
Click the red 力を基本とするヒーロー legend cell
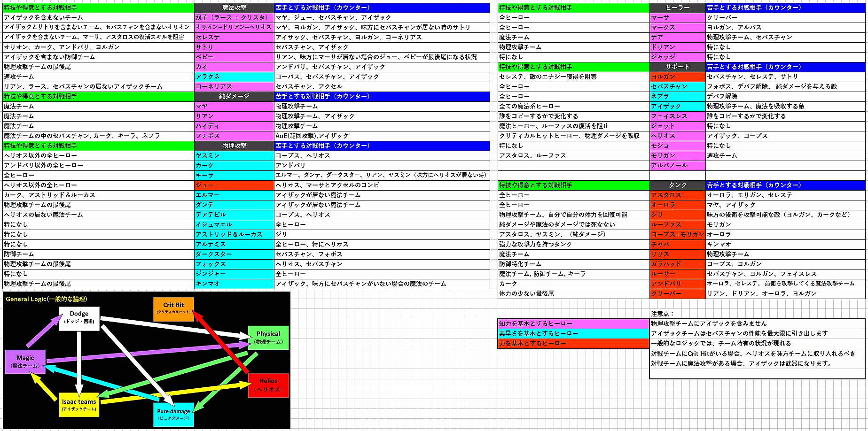(x=573, y=343)
